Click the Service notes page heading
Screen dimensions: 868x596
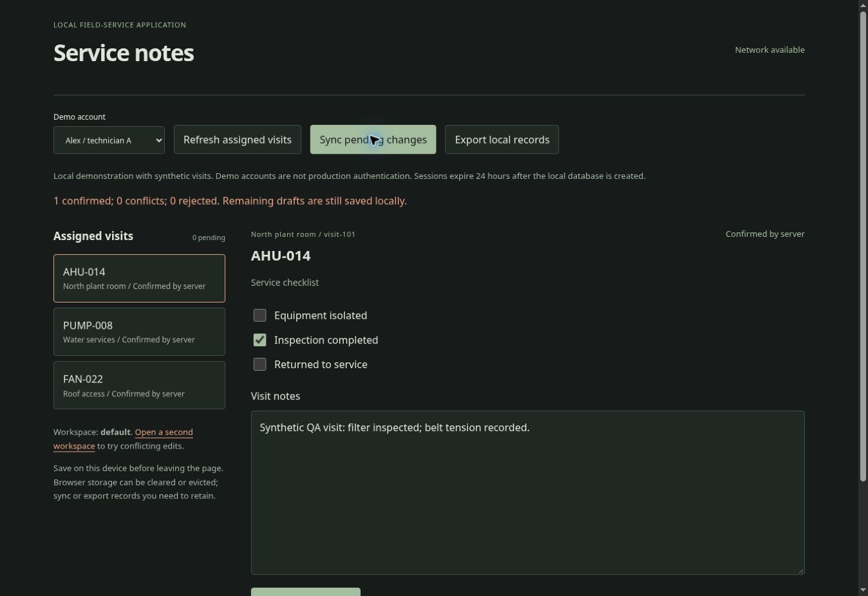point(124,53)
